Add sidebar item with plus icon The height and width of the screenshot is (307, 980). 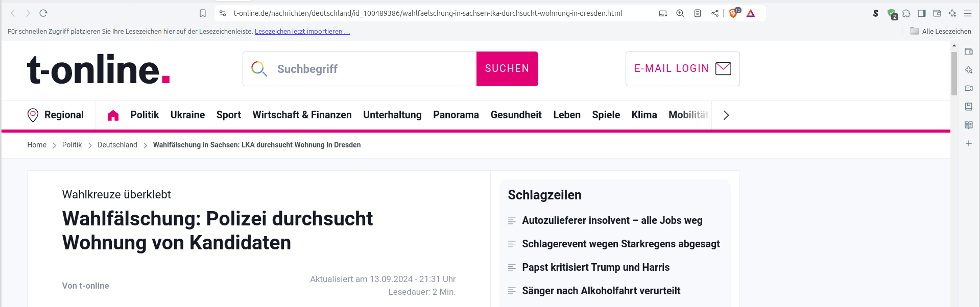coord(969,143)
